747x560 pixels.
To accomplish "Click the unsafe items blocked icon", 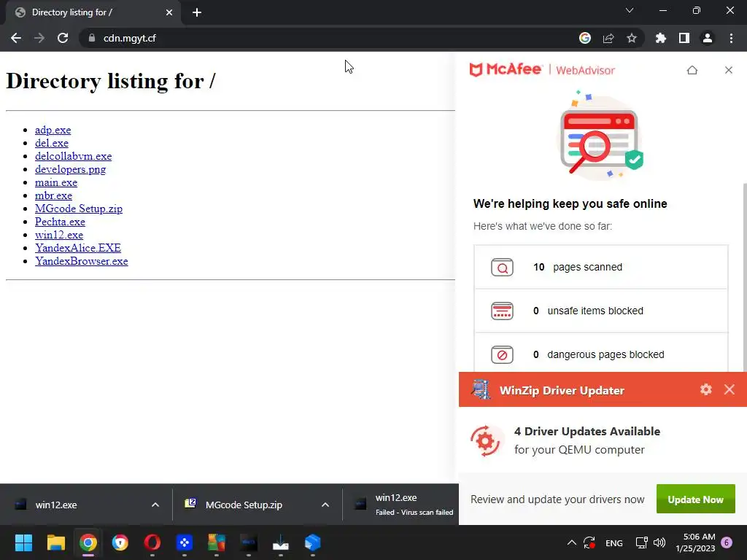I will click(502, 311).
